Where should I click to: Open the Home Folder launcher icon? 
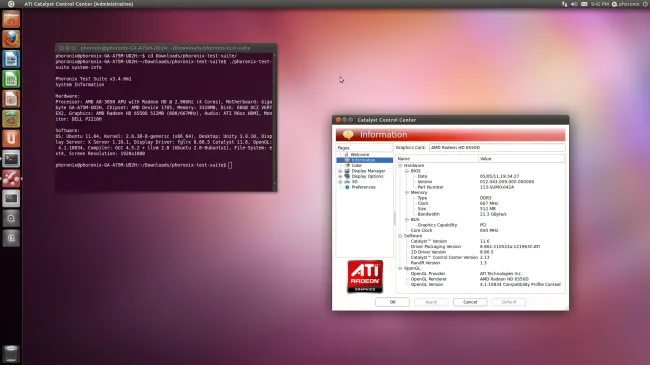point(11,19)
